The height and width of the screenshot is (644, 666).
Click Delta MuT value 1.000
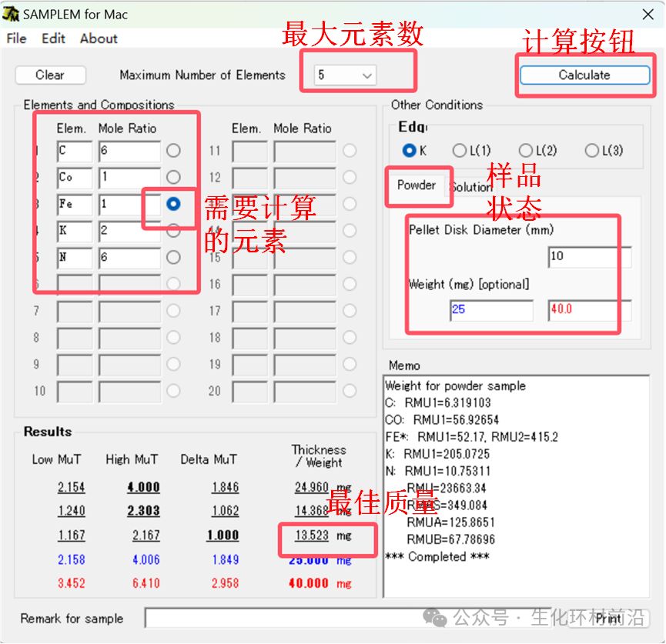coord(223,536)
